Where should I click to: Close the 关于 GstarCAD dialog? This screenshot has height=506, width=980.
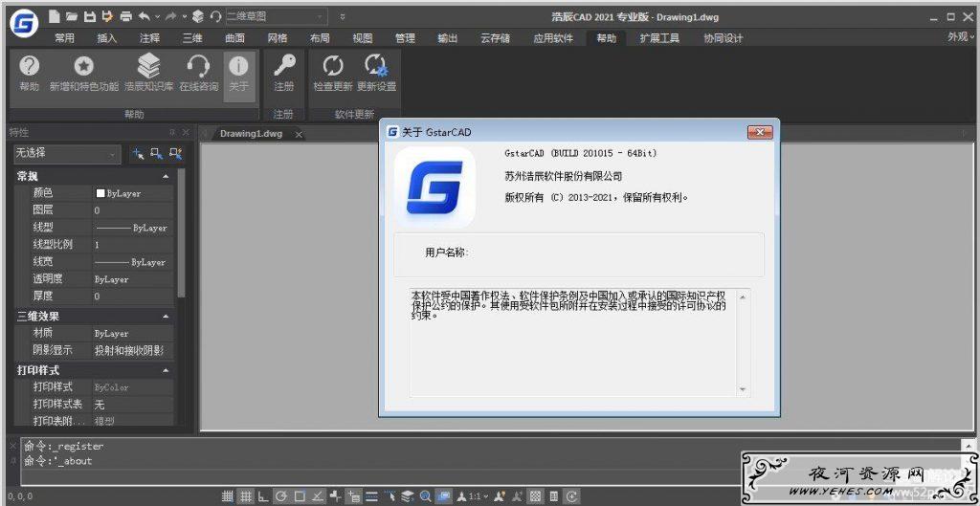coord(760,132)
